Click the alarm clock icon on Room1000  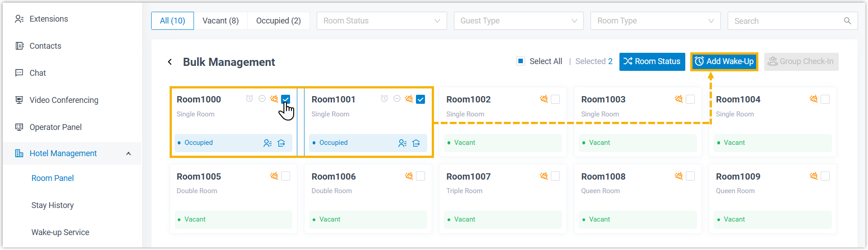coord(249,99)
